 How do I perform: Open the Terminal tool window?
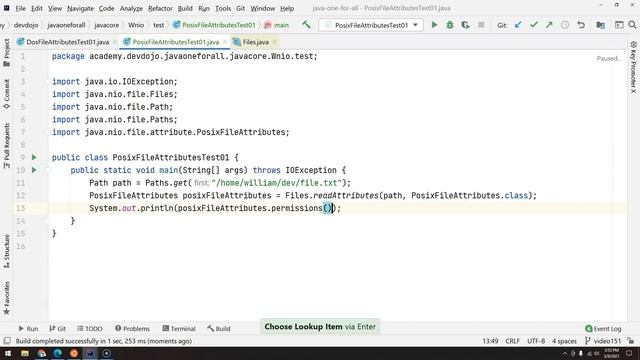(179, 329)
